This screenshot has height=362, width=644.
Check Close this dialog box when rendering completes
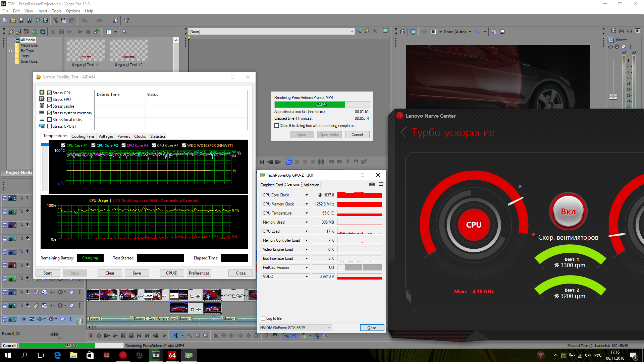(x=276, y=126)
